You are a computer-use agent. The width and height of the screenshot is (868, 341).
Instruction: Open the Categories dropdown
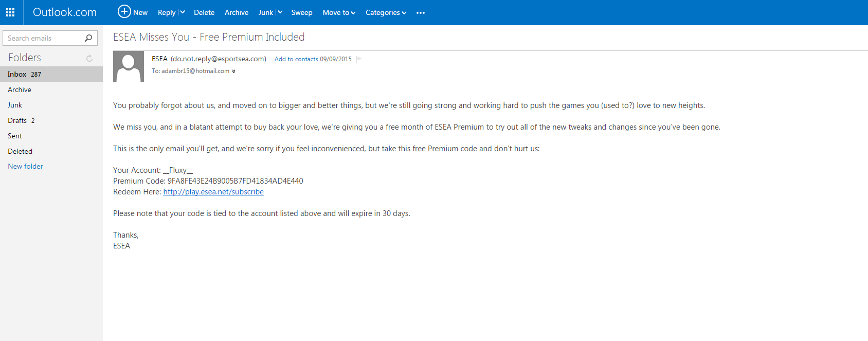tap(386, 12)
